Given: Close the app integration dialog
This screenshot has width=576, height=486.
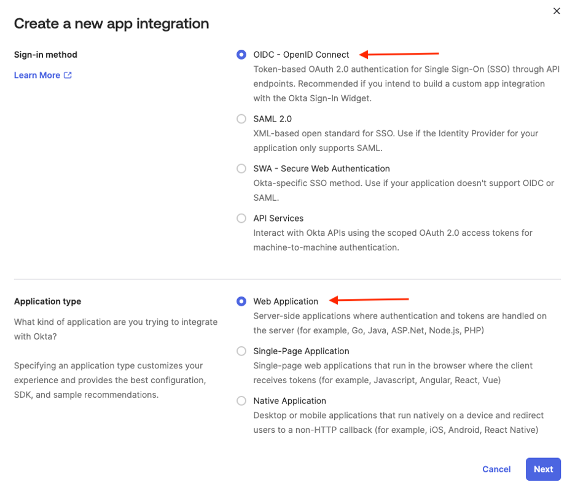Looking at the screenshot, I should (557, 11).
